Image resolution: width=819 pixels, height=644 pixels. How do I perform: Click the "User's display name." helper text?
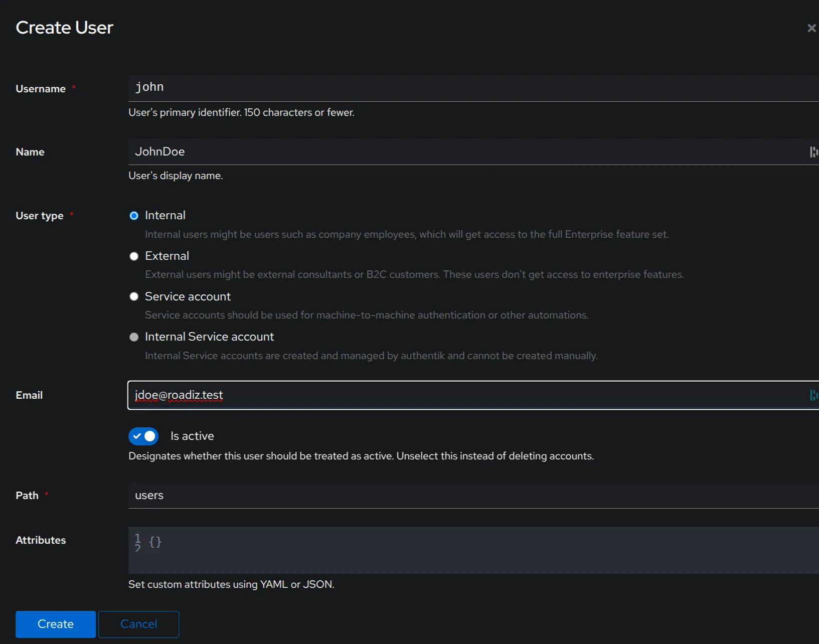tap(176, 176)
